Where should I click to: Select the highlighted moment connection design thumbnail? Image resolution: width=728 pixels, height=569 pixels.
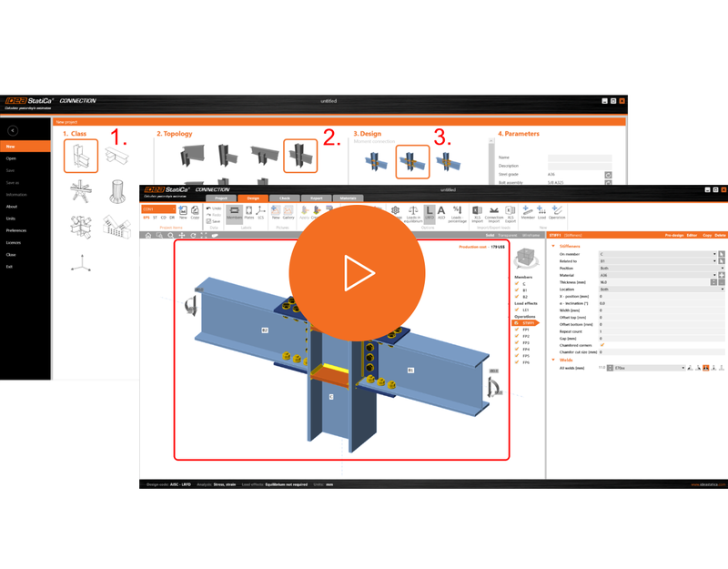pos(412,162)
